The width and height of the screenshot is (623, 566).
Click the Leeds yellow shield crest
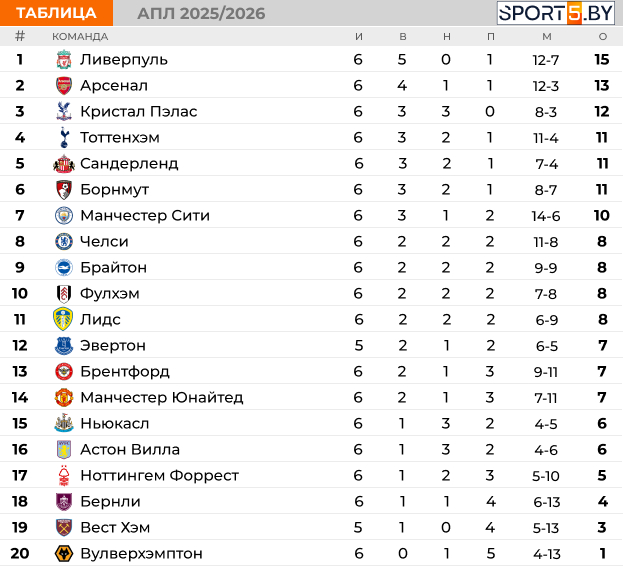point(63,319)
